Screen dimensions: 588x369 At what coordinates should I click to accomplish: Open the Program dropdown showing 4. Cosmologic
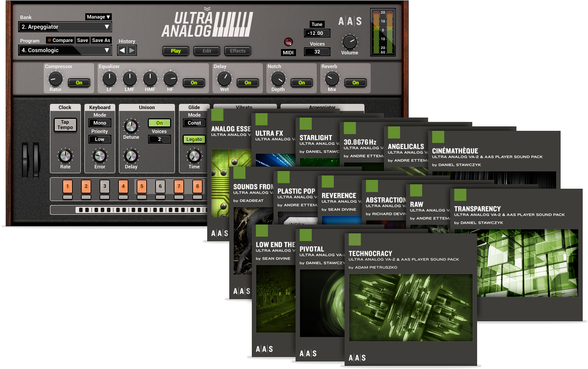(65, 50)
